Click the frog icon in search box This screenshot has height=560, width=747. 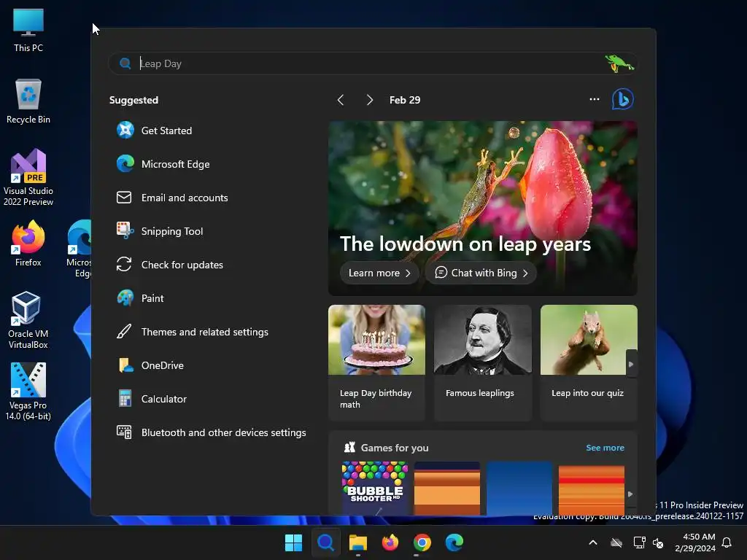click(619, 63)
